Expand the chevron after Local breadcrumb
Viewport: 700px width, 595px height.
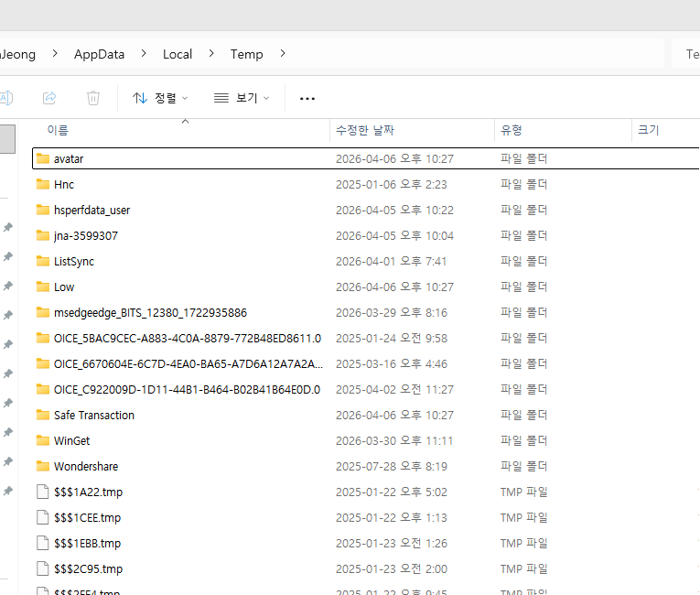coord(211,54)
